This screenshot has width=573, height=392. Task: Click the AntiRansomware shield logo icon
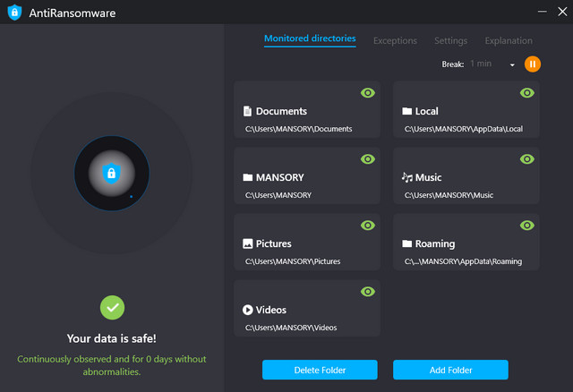coord(15,13)
